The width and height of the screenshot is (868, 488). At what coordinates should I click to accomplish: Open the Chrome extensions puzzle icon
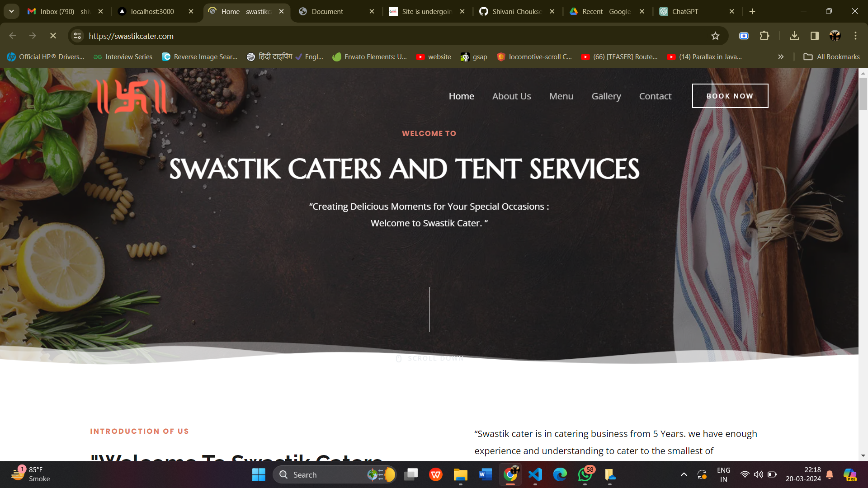[764, 36]
